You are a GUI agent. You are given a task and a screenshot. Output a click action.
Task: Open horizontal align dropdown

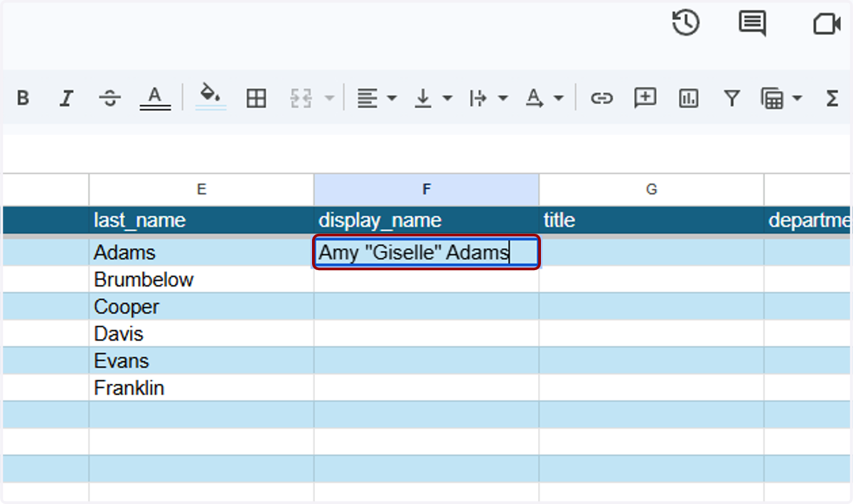377,98
